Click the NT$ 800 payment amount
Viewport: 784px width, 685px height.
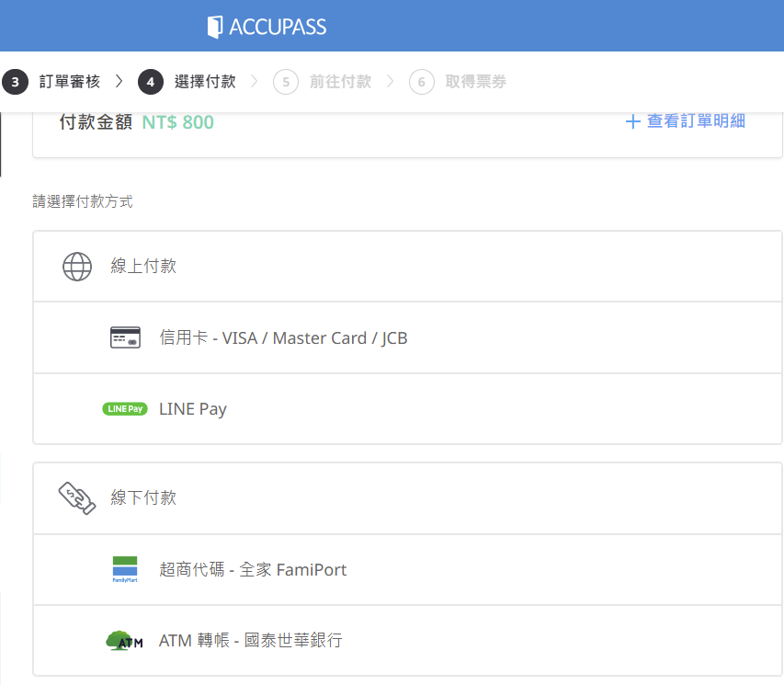177,122
